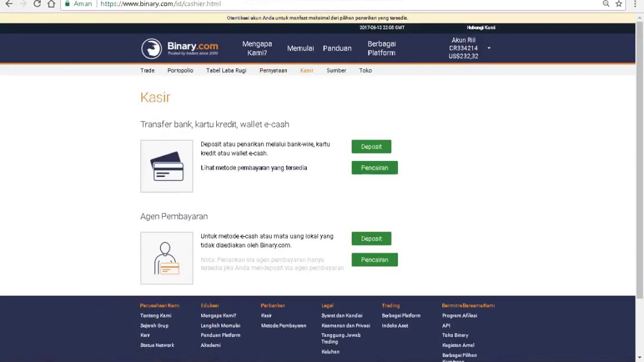Switch to the Trade tab
Screen dimensions: 644x362
point(147,70)
